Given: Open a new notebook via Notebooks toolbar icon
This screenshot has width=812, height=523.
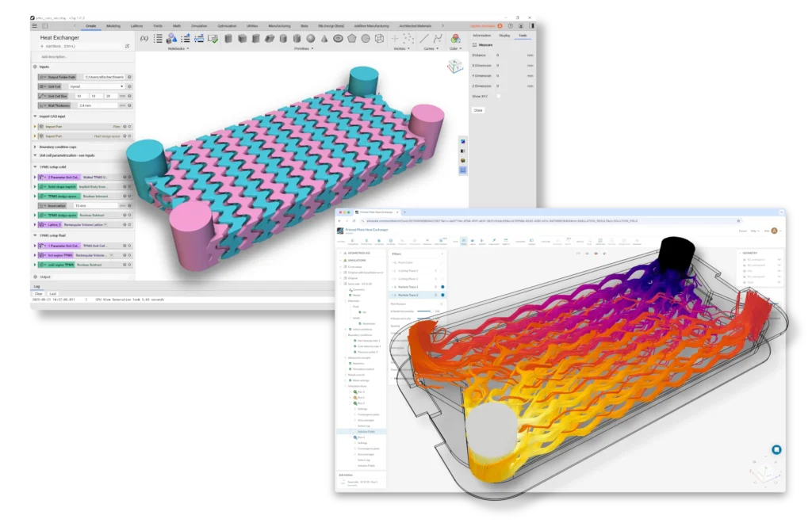Looking at the screenshot, I should tap(156, 38).
